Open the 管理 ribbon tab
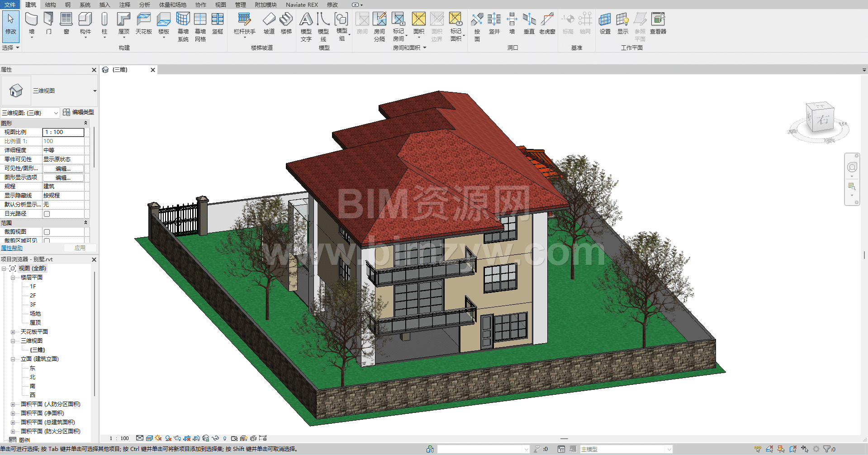The width and height of the screenshot is (868, 455). click(240, 5)
